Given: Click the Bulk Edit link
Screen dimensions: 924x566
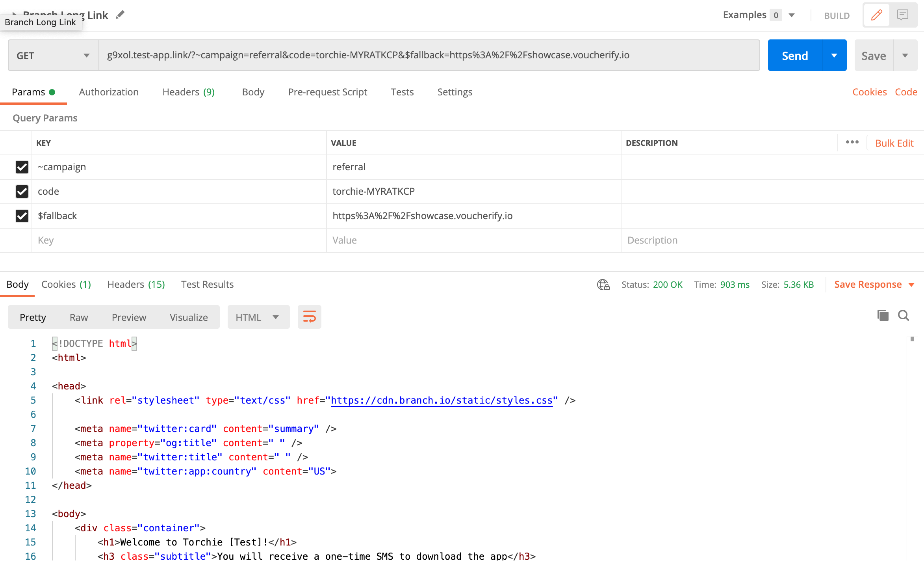Looking at the screenshot, I should [x=894, y=143].
